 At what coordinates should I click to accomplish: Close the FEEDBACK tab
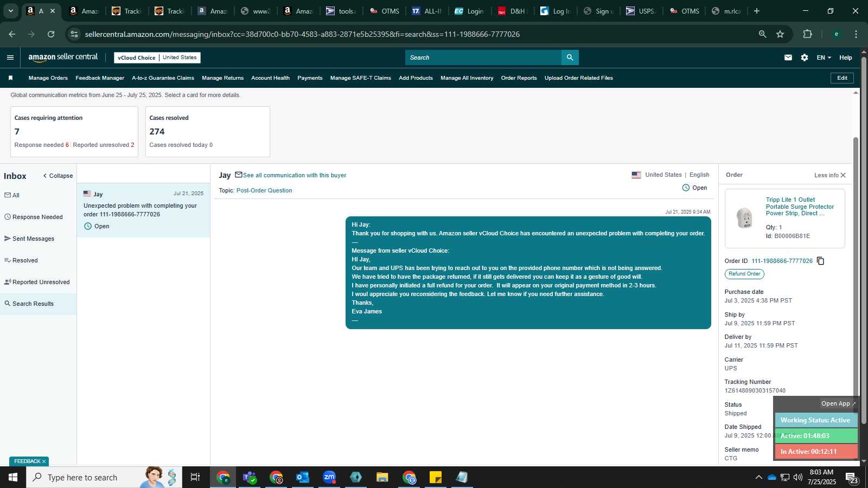pyautogui.click(x=44, y=461)
